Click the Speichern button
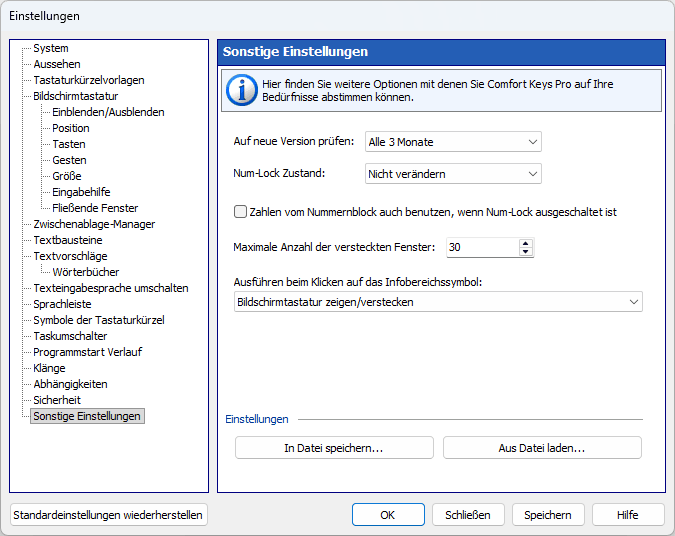The height and width of the screenshot is (536, 675). tap(548, 515)
